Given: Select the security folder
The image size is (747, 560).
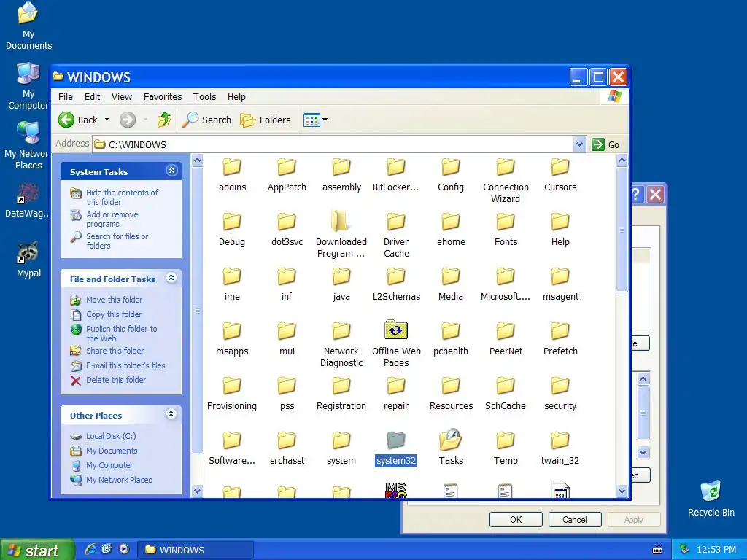Looking at the screenshot, I should (560, 394).
